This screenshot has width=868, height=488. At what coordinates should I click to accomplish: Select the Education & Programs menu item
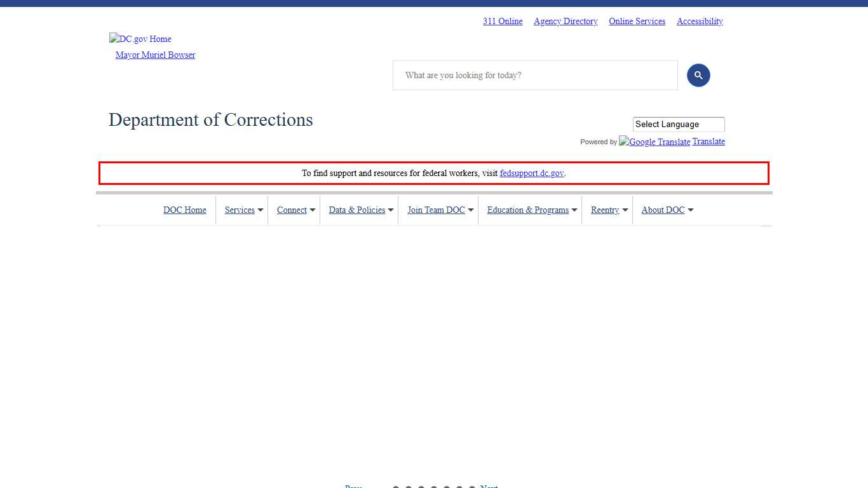coord(527,210)
